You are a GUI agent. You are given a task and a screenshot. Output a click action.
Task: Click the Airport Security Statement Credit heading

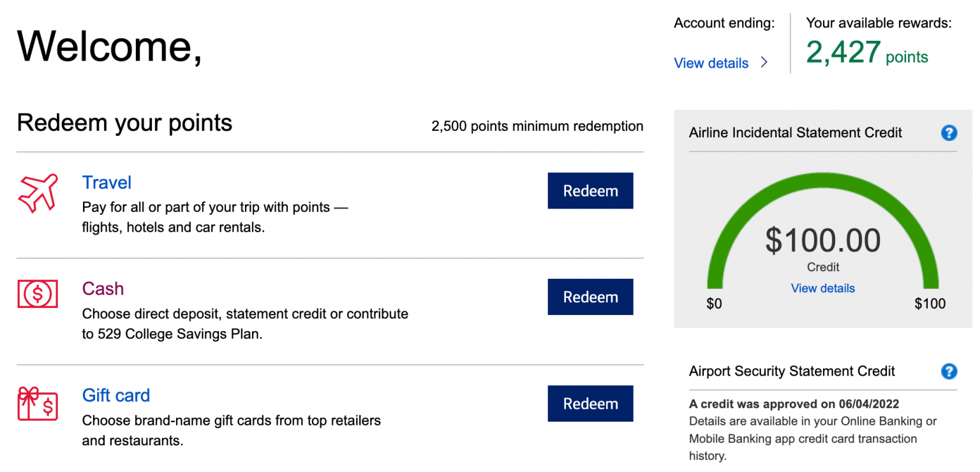click(x=792, y=371)
